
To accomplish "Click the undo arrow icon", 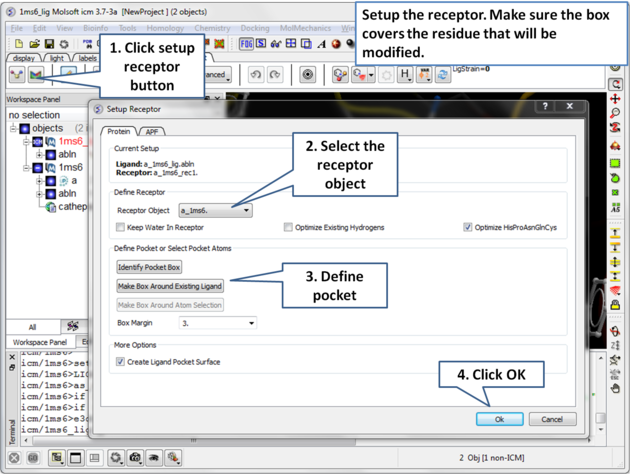I will click(256, 75).
